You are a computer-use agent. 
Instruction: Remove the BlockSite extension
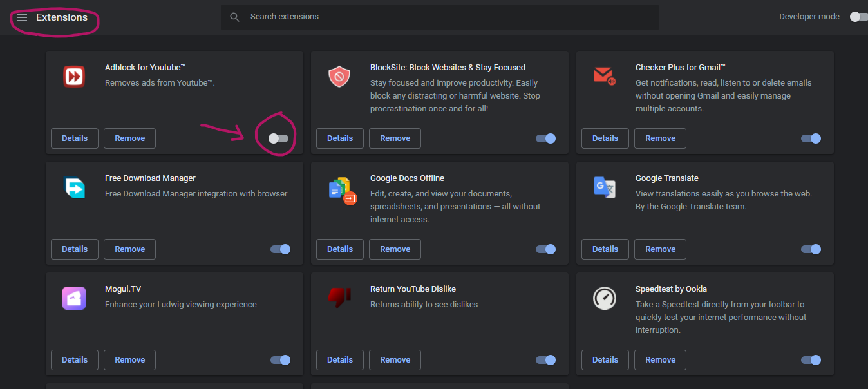tap(395, 138)
